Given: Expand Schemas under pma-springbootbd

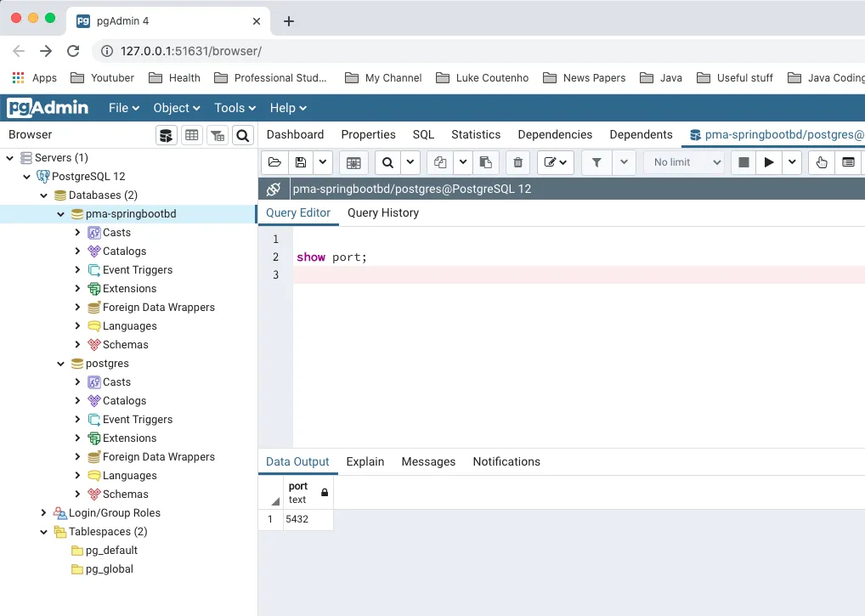Looking at the screenshot, I should point(78,345).
